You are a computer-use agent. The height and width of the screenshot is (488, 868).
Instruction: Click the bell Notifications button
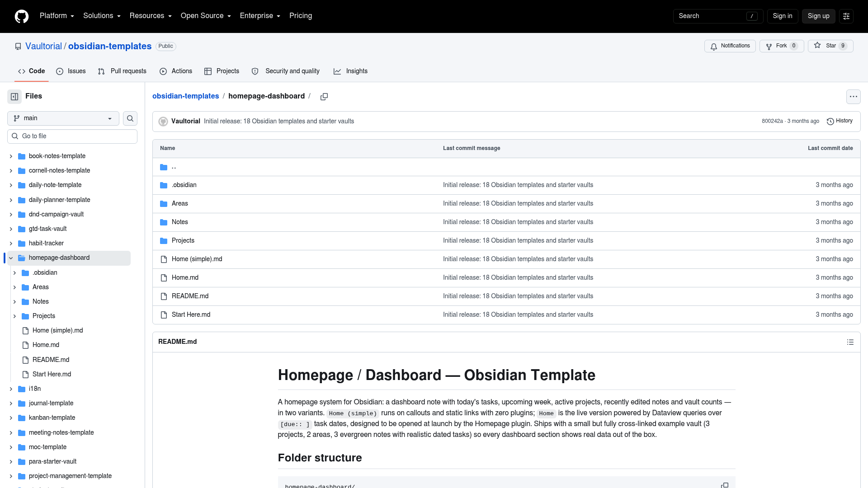click(x=730, y=46)
